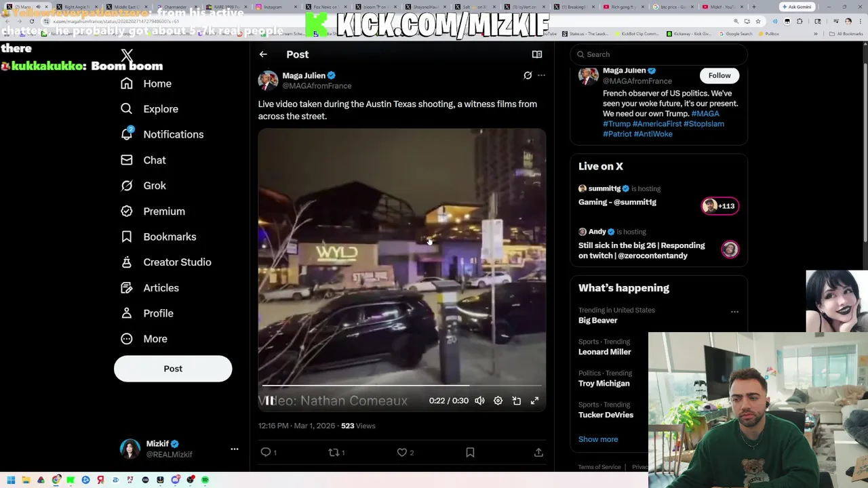The height and width of the screenshot is (488, 868).
Task: Open the Troy Michigan trend
Action: click(604, 384)
